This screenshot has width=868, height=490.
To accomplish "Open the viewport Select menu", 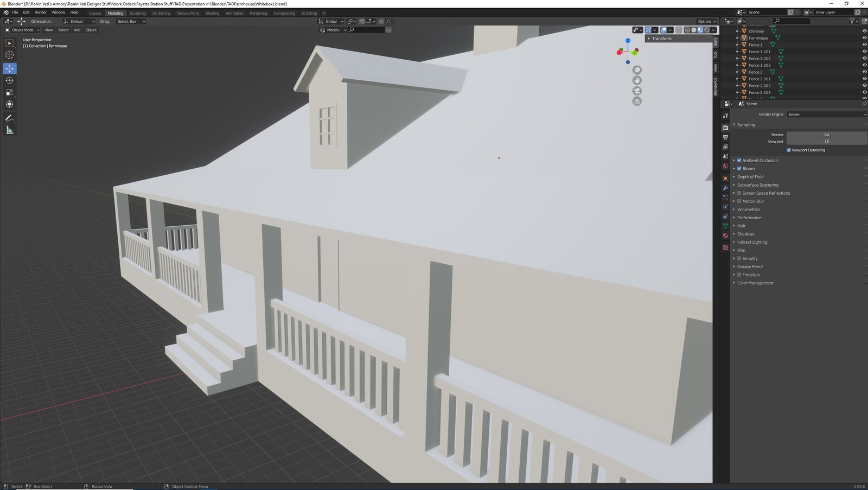I will (x=63, y=30).
